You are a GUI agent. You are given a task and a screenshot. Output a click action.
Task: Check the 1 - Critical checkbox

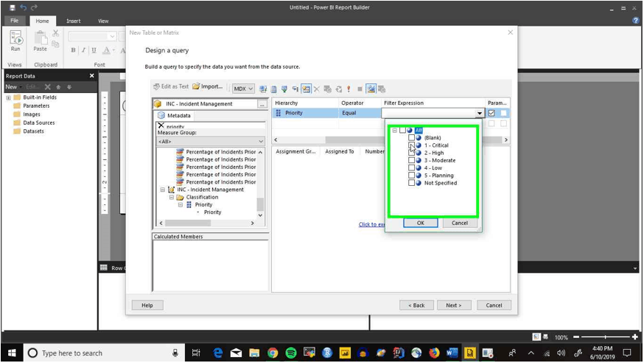[x=411, y=145]
